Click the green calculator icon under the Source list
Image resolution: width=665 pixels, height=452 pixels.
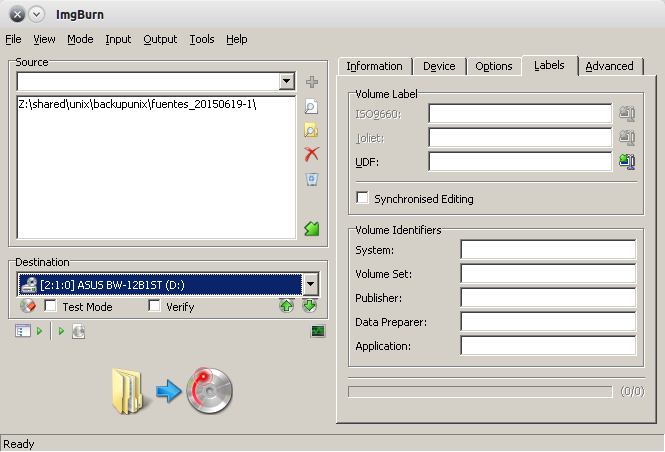(311, 229)
